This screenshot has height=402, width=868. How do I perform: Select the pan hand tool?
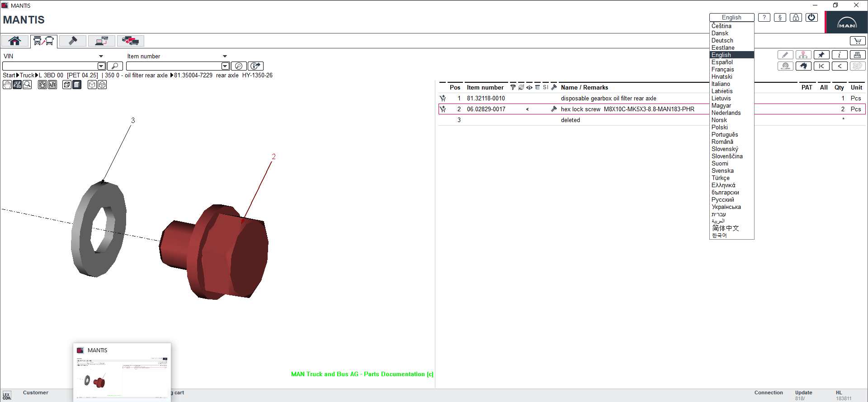click(x=7, y=85)
